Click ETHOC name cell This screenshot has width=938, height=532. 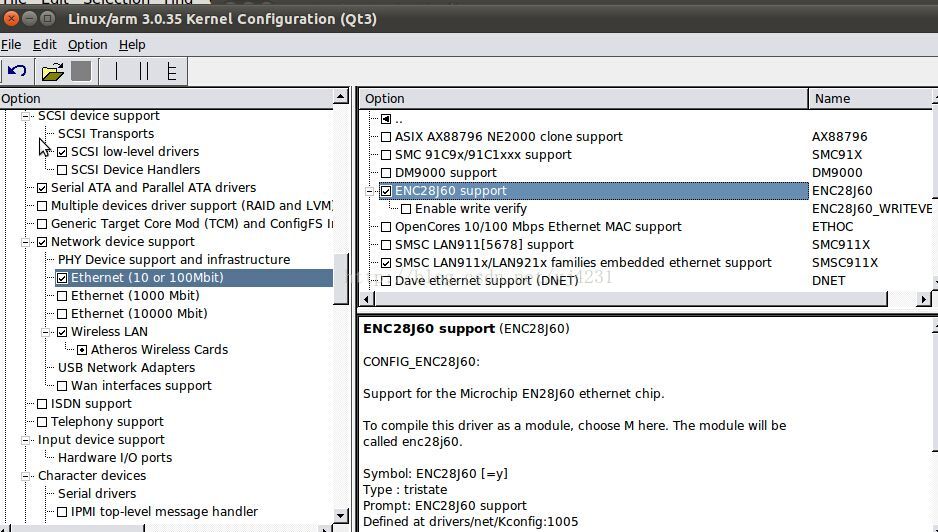pos(832,227)
